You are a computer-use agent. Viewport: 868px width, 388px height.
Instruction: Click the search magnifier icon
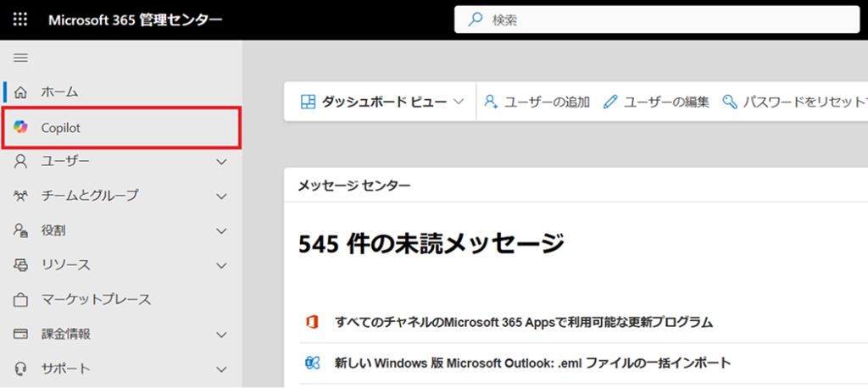(475, 20)
